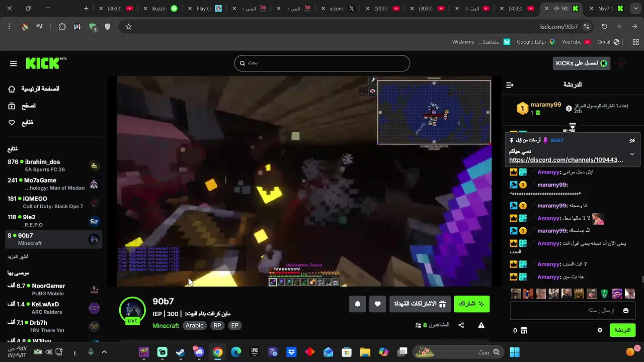Bookmark this page with star icon
Image resolution: width=644 pixels, height=362 pixels.
click(x=129, y=27)
